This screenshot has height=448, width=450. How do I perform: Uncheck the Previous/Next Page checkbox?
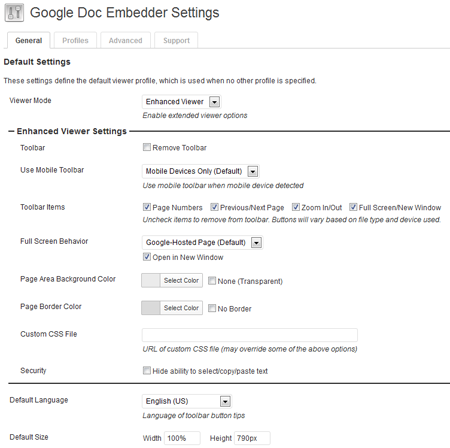[x=214, y=207]
